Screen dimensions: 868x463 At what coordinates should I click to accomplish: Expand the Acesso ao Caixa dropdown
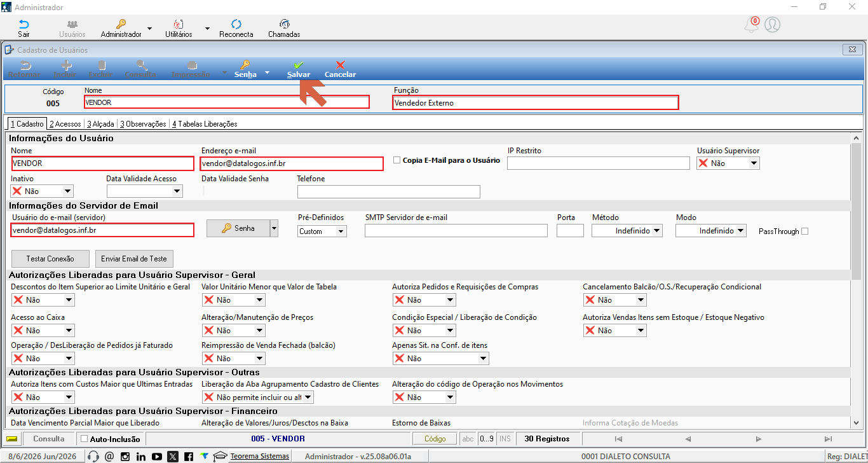[69, 331]
